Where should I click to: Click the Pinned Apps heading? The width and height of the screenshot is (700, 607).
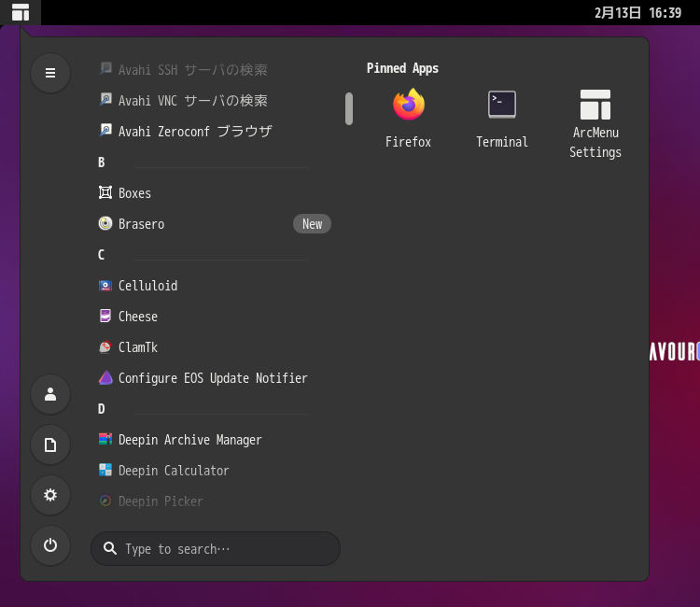402,68
